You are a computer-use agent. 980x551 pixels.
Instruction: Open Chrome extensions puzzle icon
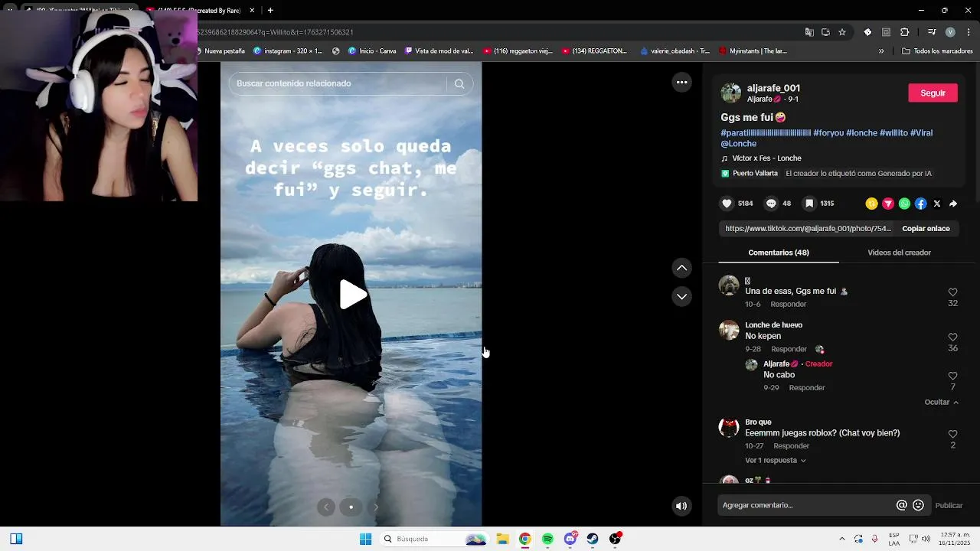pos(904,32)
